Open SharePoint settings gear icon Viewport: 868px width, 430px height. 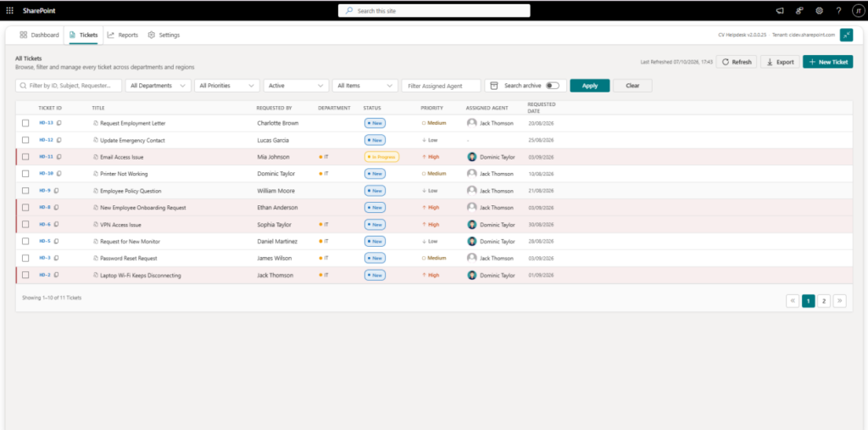[x=820, y=10]
